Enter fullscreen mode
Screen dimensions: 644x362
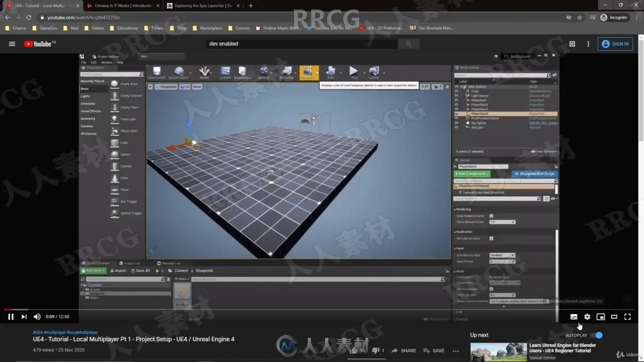click(x=627, y=317)
